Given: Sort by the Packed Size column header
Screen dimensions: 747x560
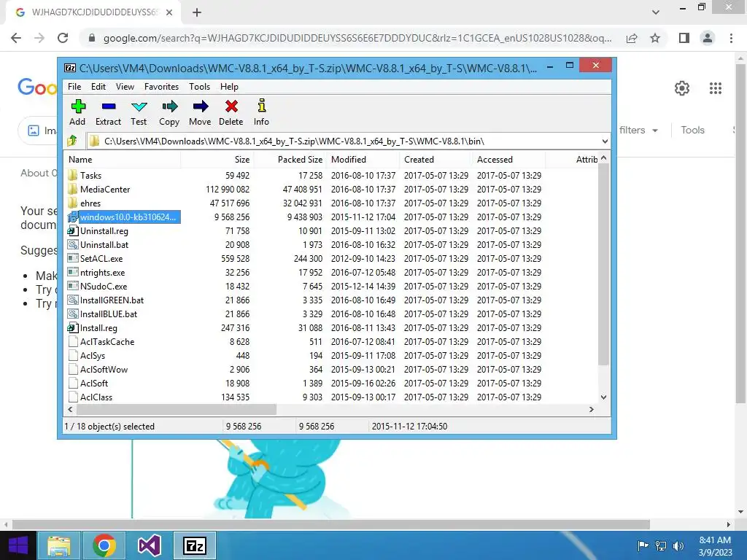Looking at the screenshot, I should [290, 160].
